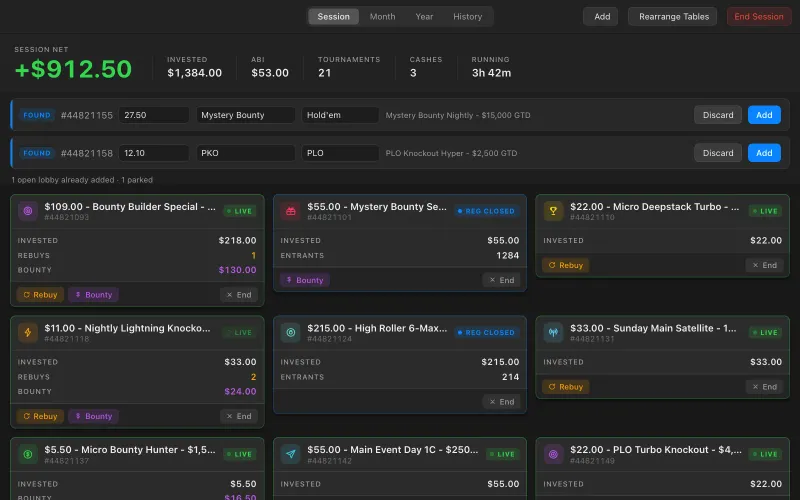The width and height of the screenshot is (800, 500).
Task: Click the FOUND tag for #44821158
Action: (37, 153)
